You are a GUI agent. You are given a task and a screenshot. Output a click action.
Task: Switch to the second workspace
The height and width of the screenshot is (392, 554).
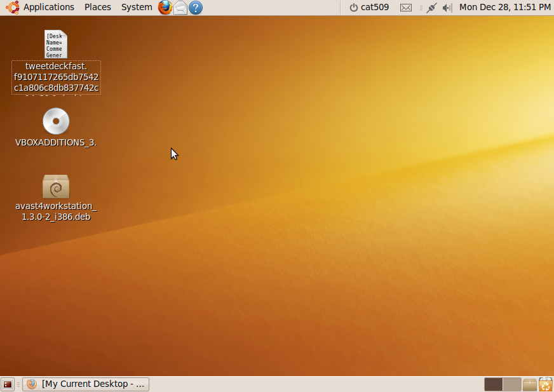[511, 384]
